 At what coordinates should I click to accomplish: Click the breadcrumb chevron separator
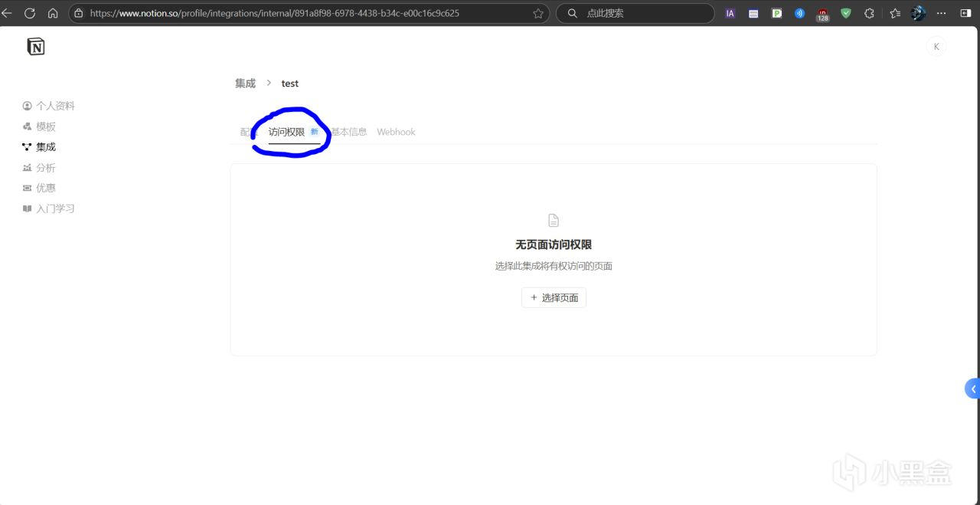click(269, 83)
